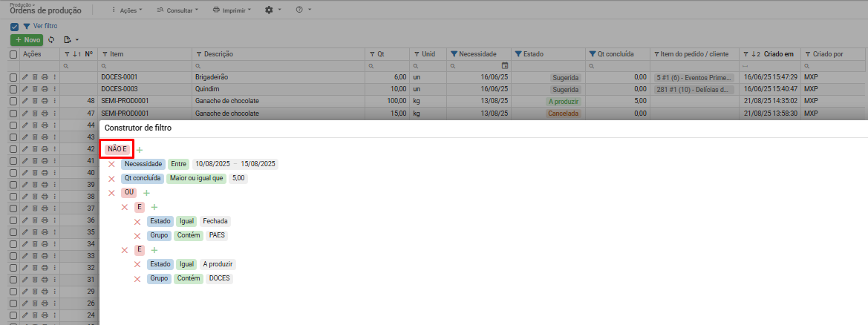Print order number 47

[x=45, y=113]
